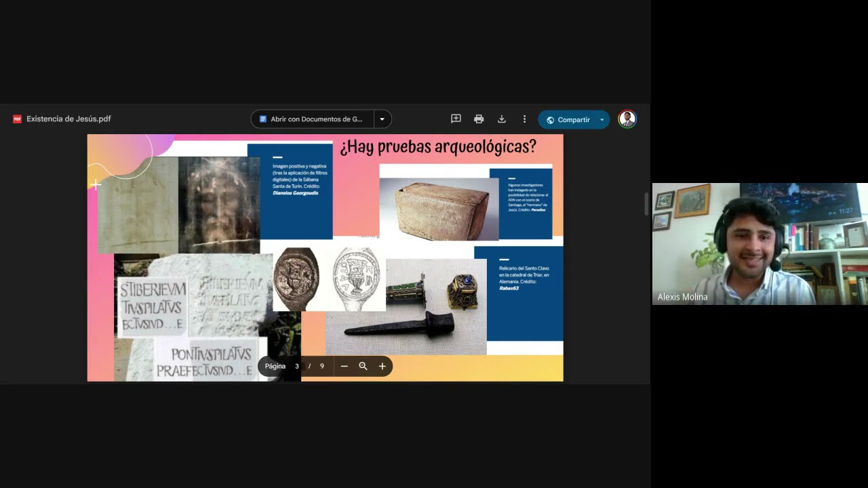Image resolution: width=868 pixels, height=488 pixels.
Task: Click the stone ossuary box image
Action: pyautogui.click(x=439, y=209)
